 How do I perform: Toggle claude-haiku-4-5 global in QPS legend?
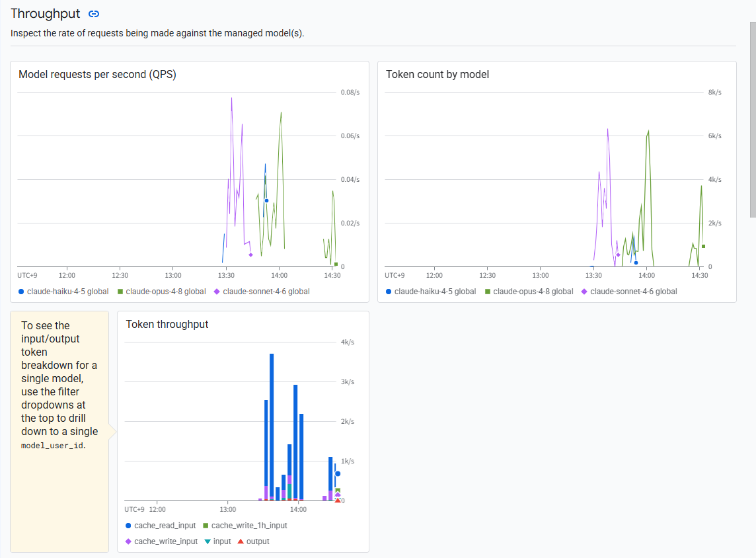click(x=63, y=292)
